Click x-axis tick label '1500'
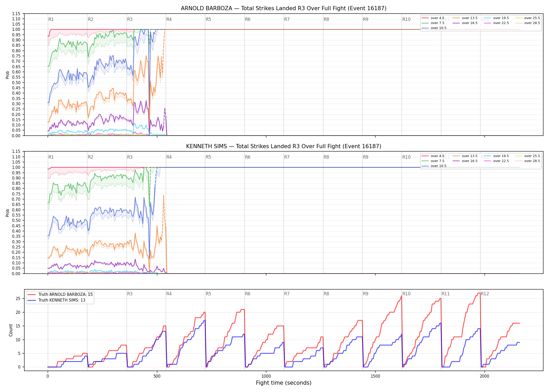 pyautogui.click(x=375, y=376)
